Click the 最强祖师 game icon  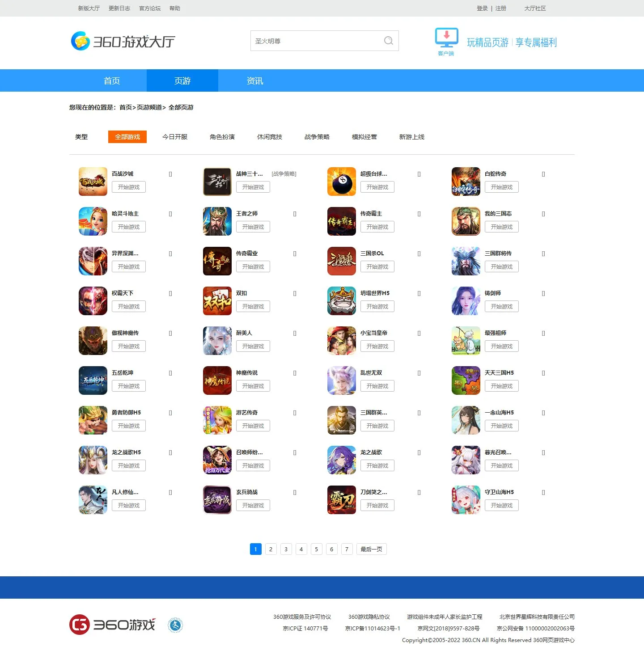point(466,341)
